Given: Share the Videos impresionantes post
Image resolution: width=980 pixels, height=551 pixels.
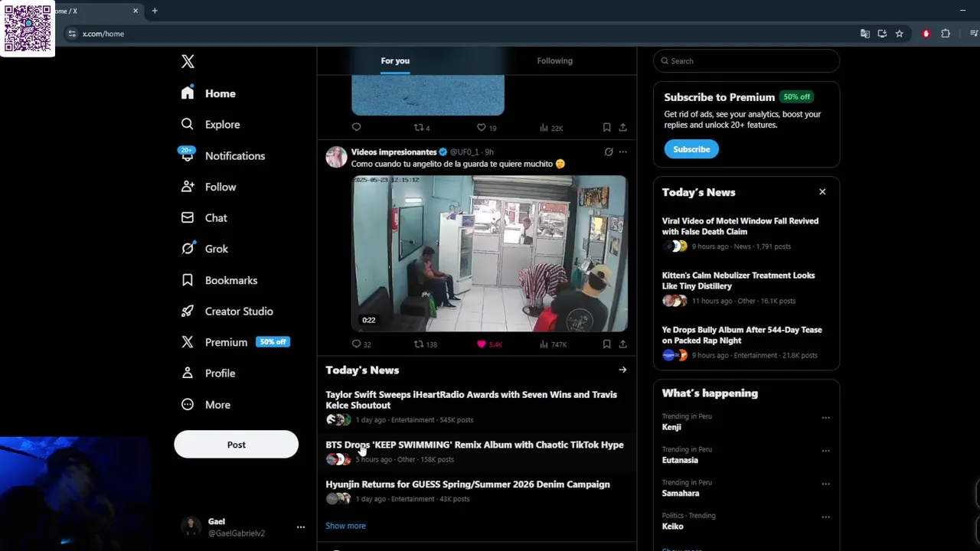Looking at the screenshot, I should coord(622,344).
